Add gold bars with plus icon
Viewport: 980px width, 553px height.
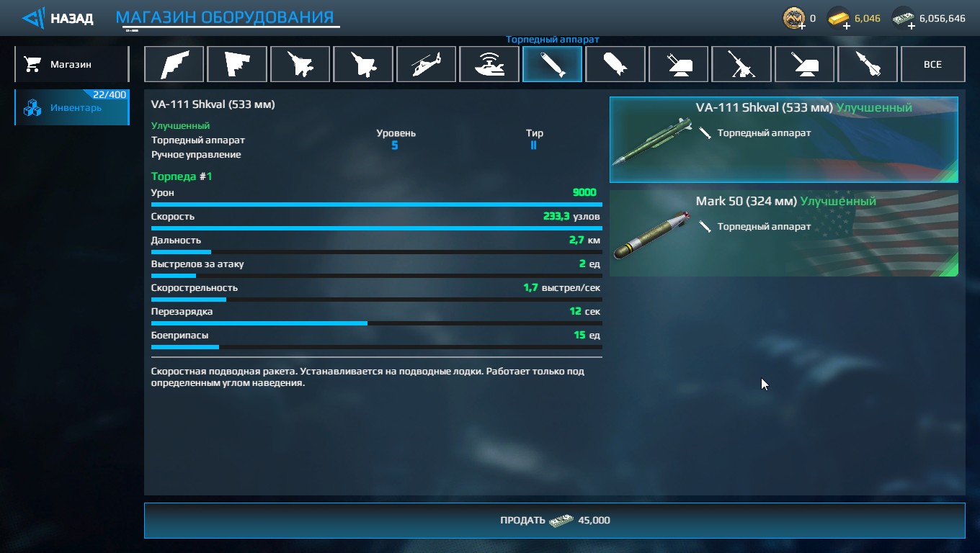pos(846,26)
